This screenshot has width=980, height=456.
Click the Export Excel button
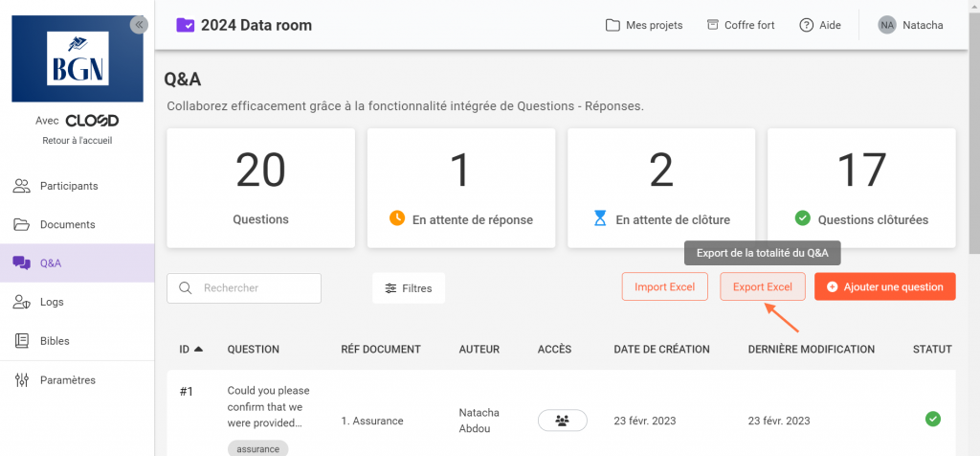(763, 286)
